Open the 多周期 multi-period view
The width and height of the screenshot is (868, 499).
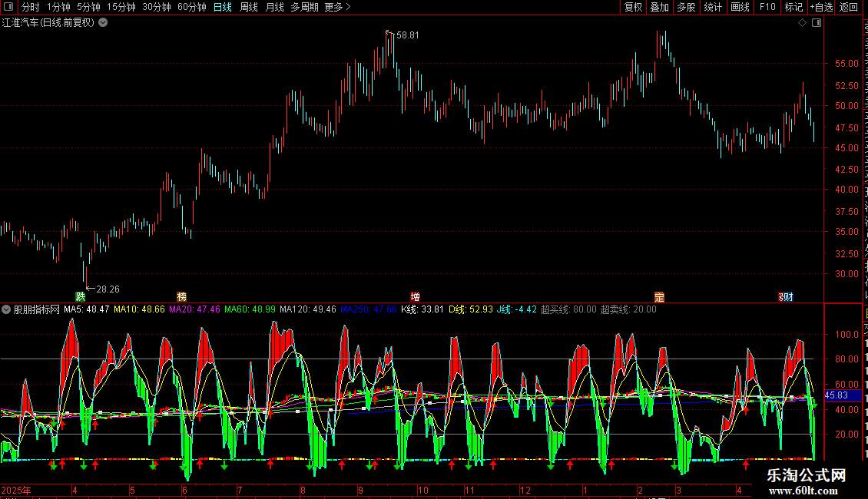tap(304, 7)
